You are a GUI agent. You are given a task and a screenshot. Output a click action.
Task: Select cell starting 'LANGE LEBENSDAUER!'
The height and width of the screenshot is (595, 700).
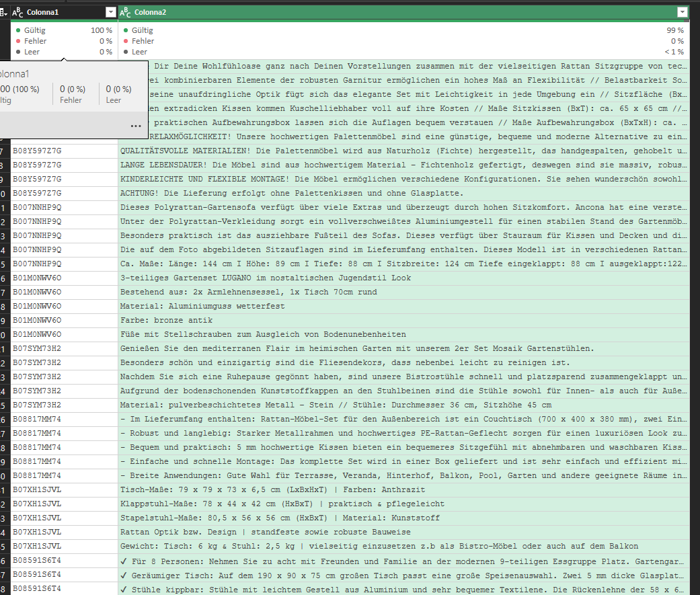tap(403, 165)
